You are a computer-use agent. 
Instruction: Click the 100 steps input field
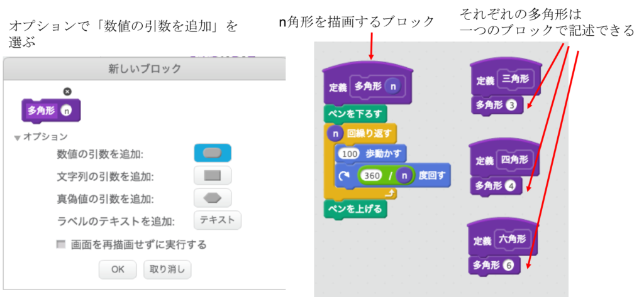click(348, 154)
